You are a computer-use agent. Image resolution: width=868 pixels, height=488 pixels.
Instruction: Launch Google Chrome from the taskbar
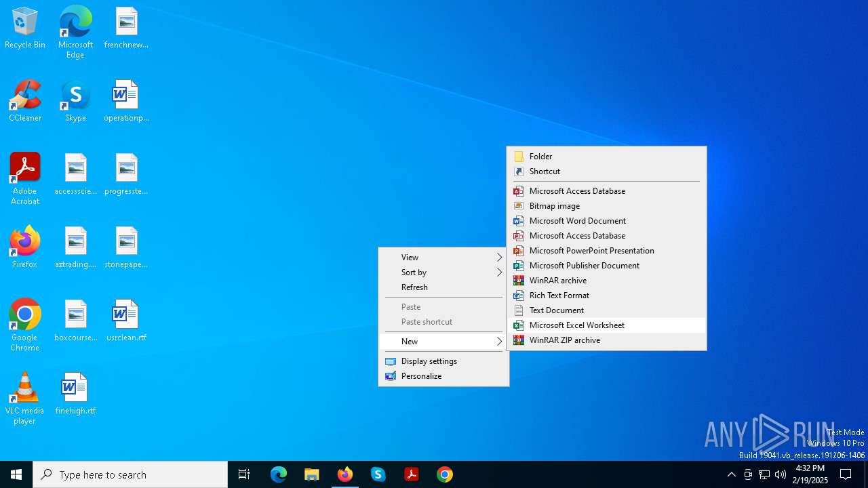click(x=445, y=474)
